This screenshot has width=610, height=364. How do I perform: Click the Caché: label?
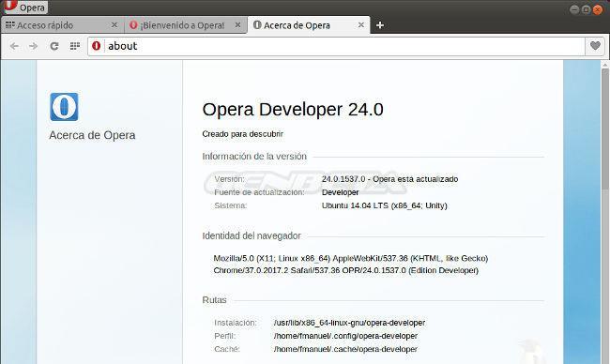227,349
